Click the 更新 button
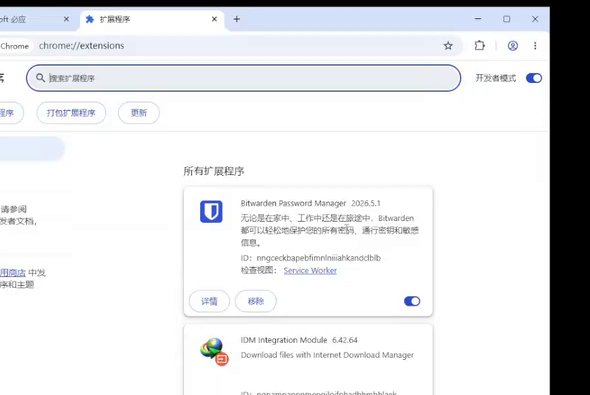590x395 pixels. pos(139,113)
